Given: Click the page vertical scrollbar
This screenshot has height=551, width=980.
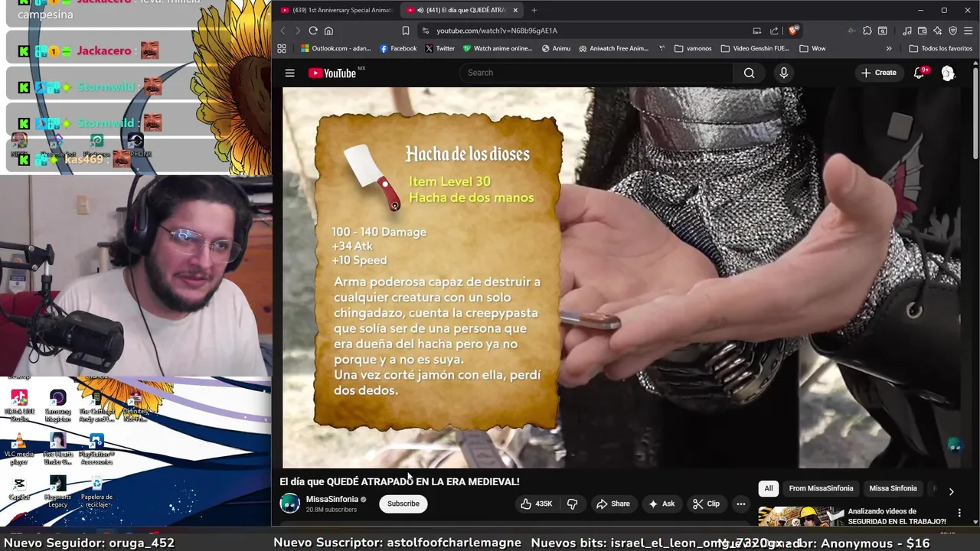Looking at the screenshot, I should pyautogui.click(x=975, y=115).
